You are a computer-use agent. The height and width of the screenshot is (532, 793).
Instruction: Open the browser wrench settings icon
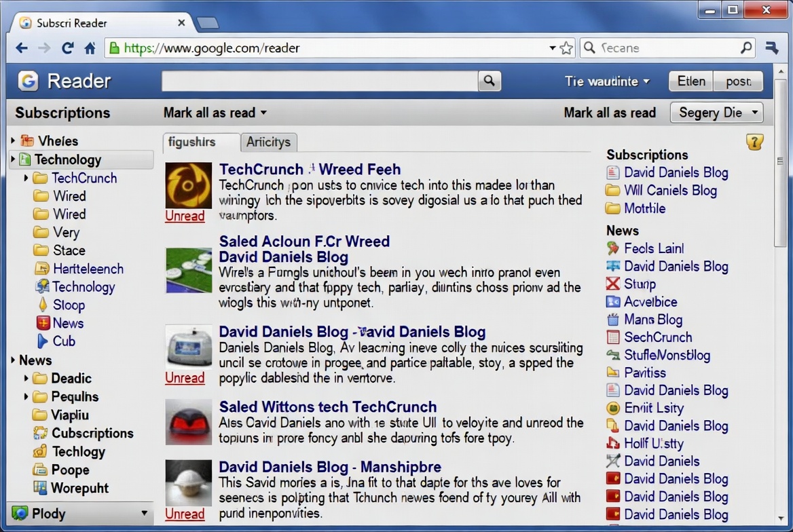[772, 48]
